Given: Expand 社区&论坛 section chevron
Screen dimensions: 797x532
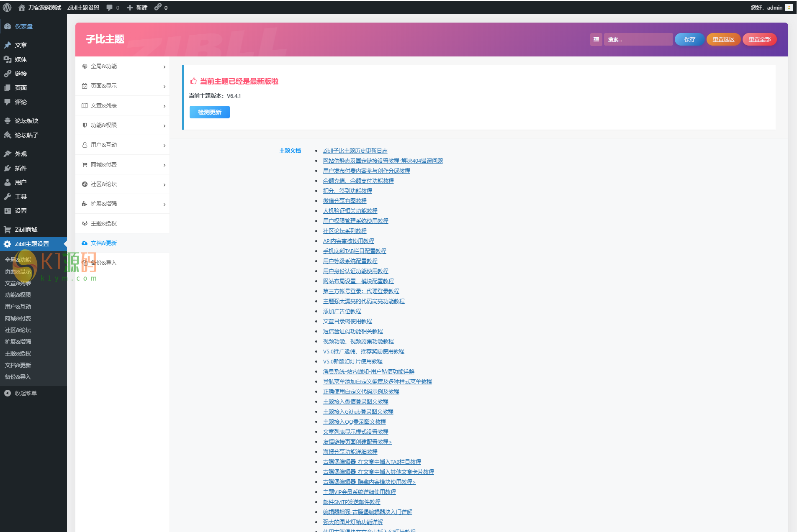Looking at the screenshot, I should [165, 185].
